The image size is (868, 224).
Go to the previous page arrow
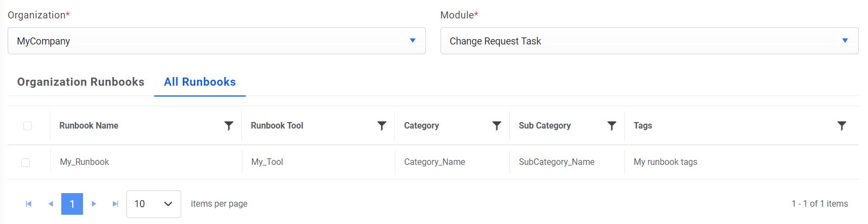(x=50, y=204)
